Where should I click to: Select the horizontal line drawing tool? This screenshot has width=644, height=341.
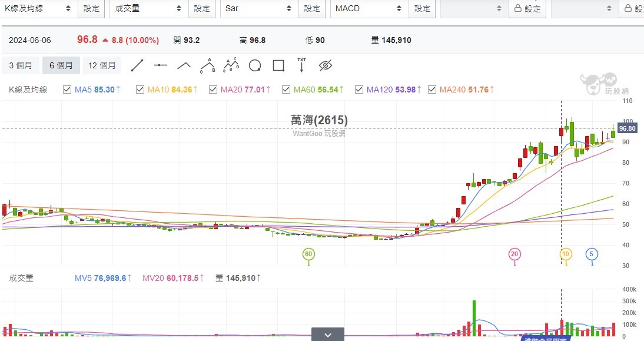point(161,65)
